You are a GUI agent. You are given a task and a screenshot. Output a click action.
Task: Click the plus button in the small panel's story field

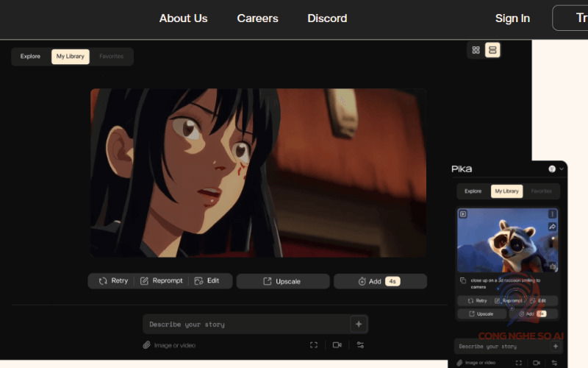[x=556, y=346]
